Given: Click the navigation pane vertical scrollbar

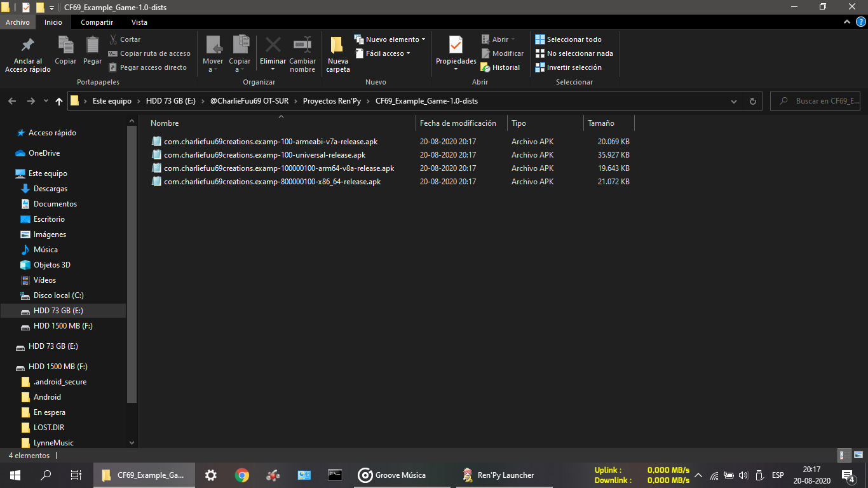Looking at the screenshot, I should coord(132,261).
